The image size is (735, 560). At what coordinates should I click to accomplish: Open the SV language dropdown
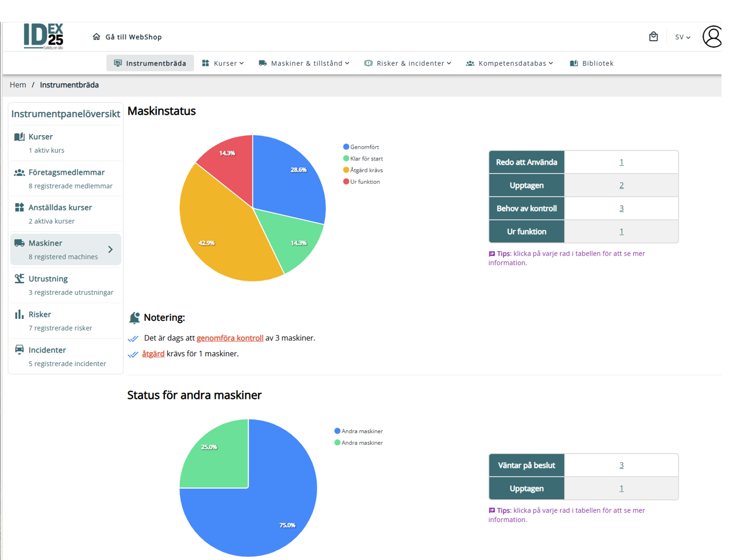pyautogui.click(x=682, y=37)
